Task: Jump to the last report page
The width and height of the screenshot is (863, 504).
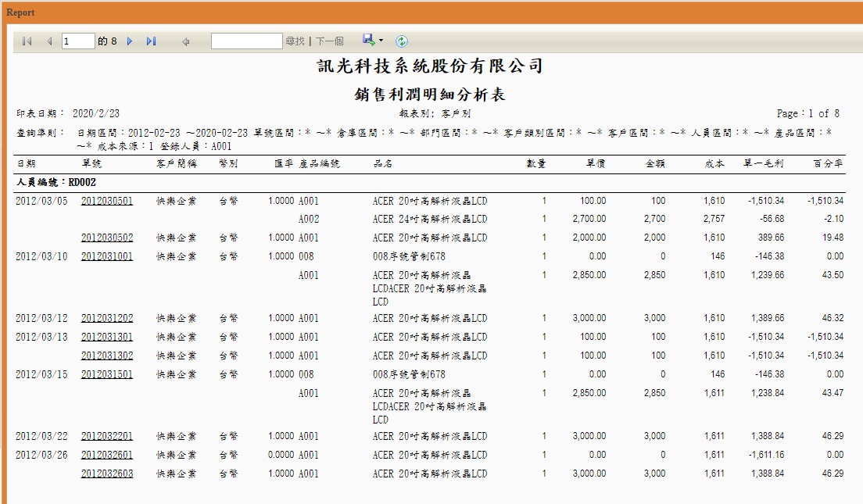Action: [x=152, y=41]
